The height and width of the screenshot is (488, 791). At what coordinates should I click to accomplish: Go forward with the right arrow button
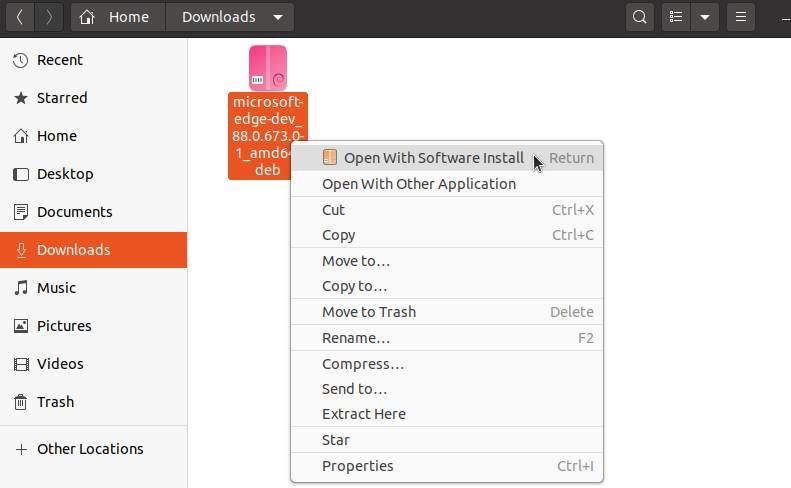pos(48,17)
